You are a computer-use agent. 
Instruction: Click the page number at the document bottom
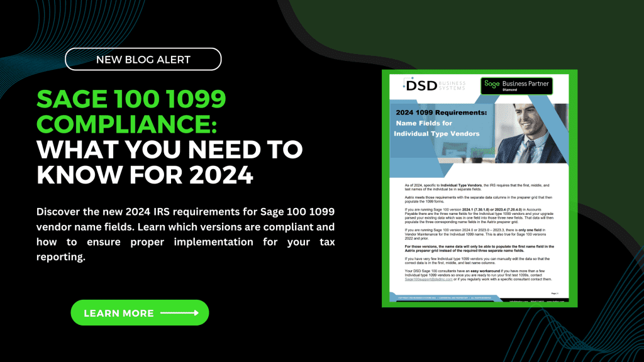555,293
